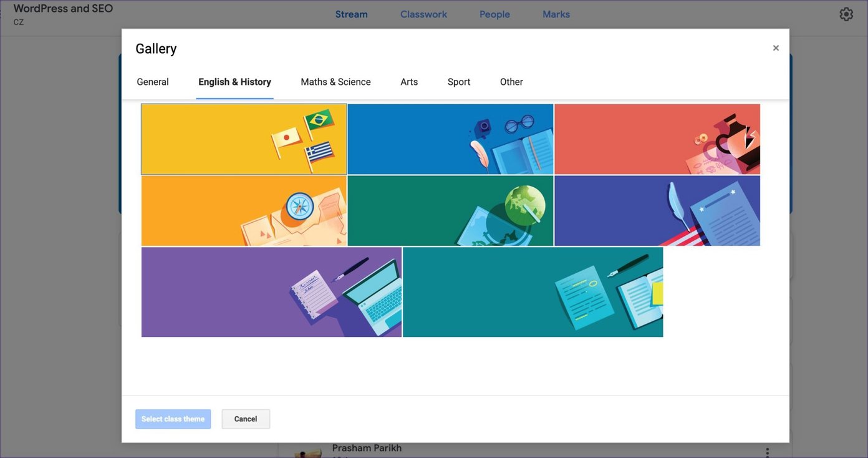Viewport: 868px width, 458px height.
Task: Open more options next to Prasham Parikh
Action: tap(768, 452)
